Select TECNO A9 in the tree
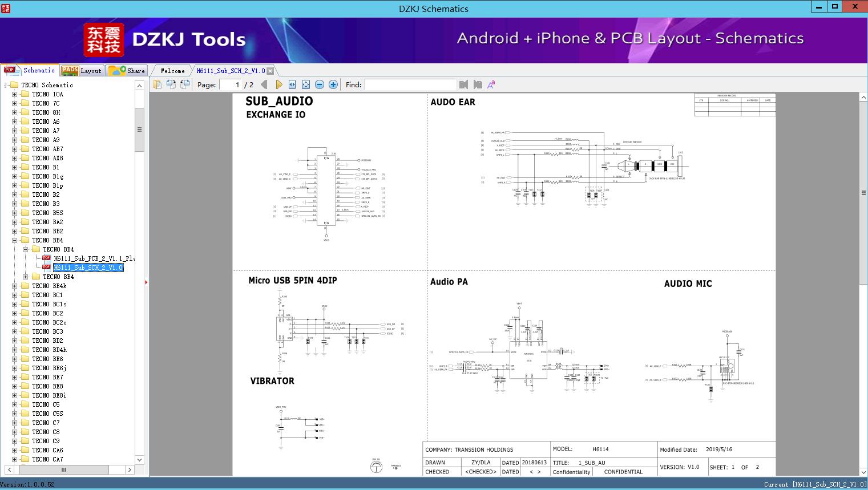The image size is (868, 490). pos(46,140)
